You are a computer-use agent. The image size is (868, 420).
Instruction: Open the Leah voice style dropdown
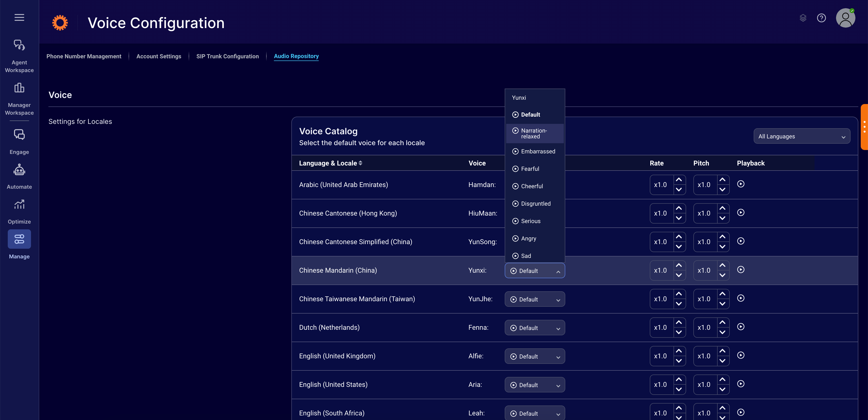(x=535, y=413)
